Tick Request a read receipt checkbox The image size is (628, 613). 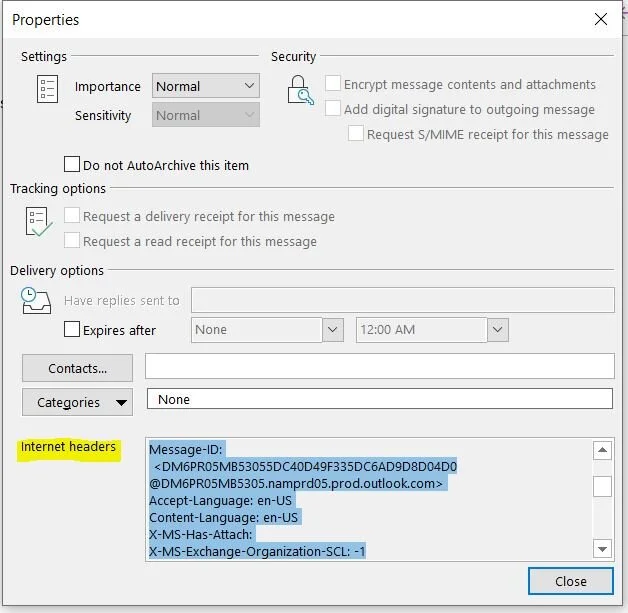click(x=72, y=240)
